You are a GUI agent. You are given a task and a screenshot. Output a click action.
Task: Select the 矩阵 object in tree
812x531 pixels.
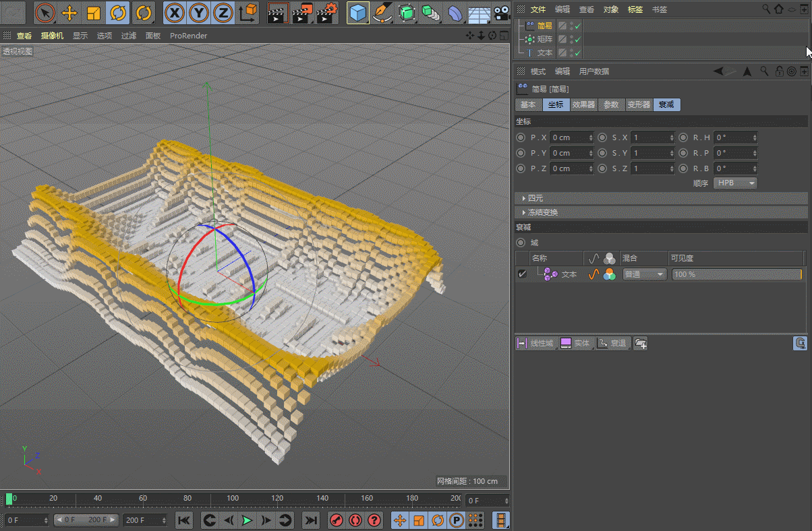pyautogui.click(x=545, y=39)
